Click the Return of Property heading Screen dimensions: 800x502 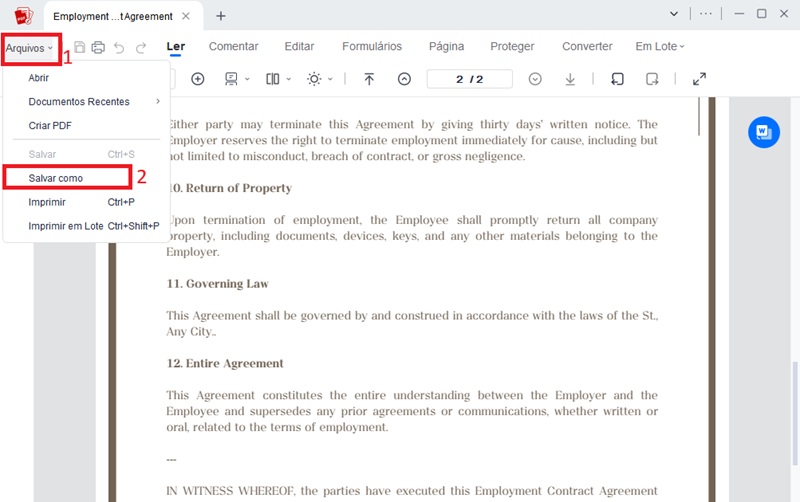230,188
